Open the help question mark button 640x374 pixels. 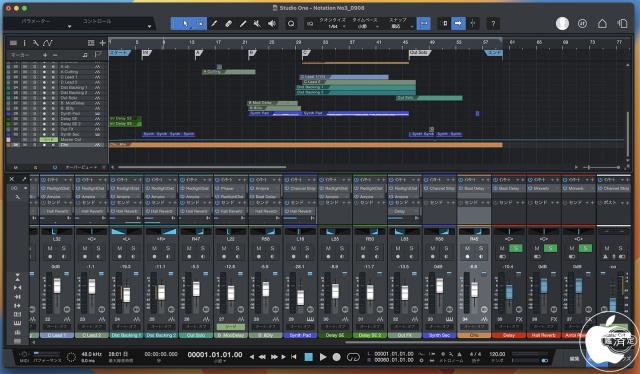pyautogui.click(x=493, y=24)
